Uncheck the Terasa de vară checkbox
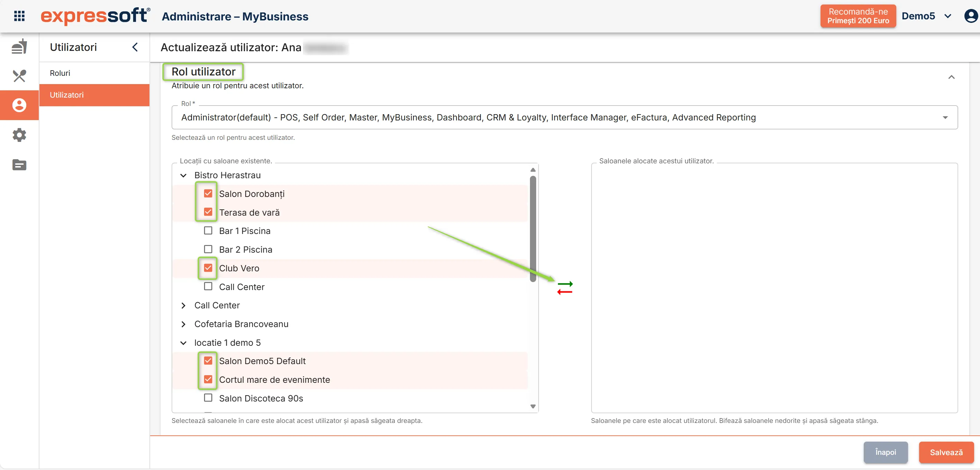Screen dimensions: 980x470 point(208,212)
